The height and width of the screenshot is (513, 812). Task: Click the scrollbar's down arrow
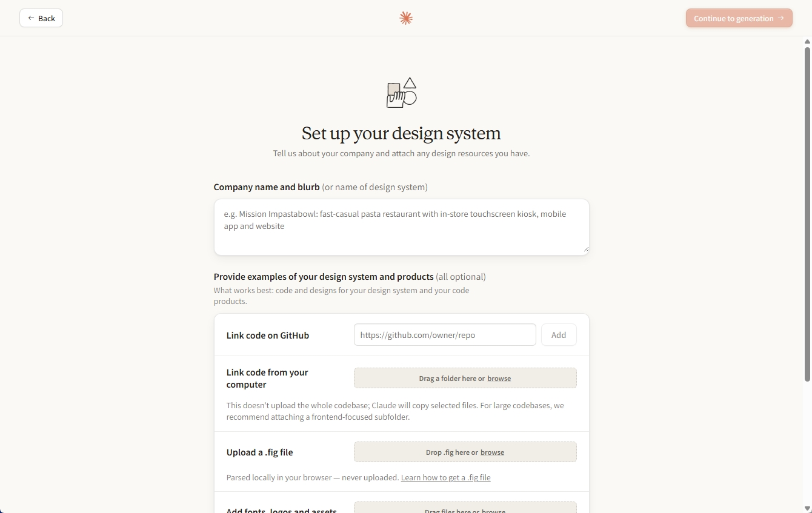point(807,509)
